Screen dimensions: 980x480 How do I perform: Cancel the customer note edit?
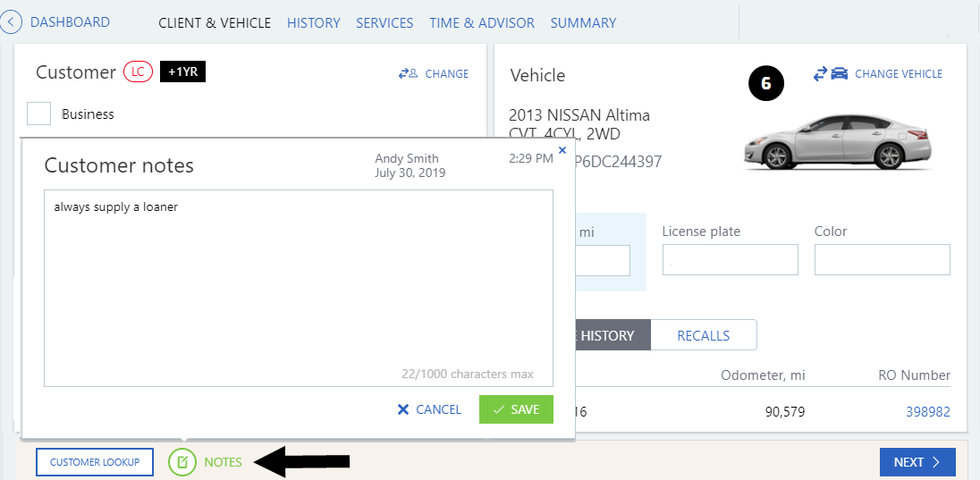point(429,409)
